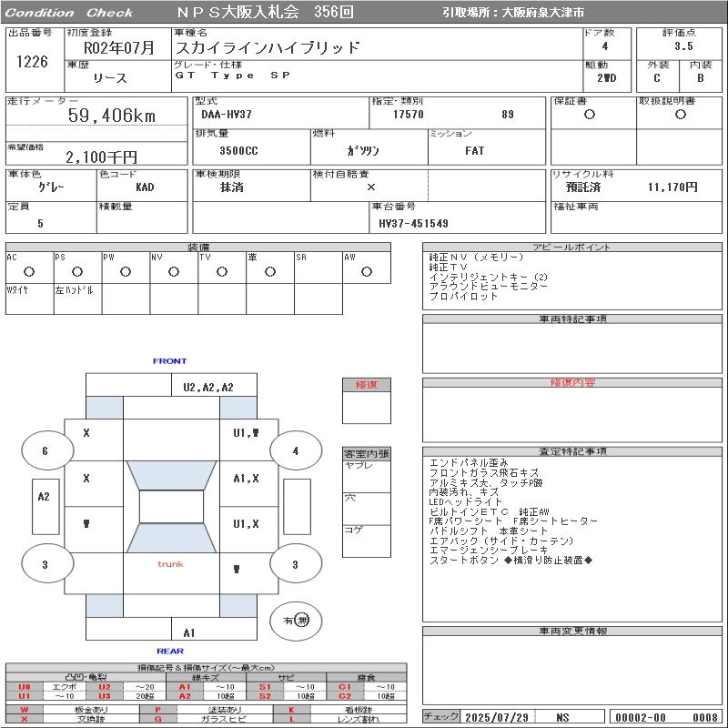Click the REAR diagram label
Viewport: 728px width, 728px height.
(x=170, y=651)
